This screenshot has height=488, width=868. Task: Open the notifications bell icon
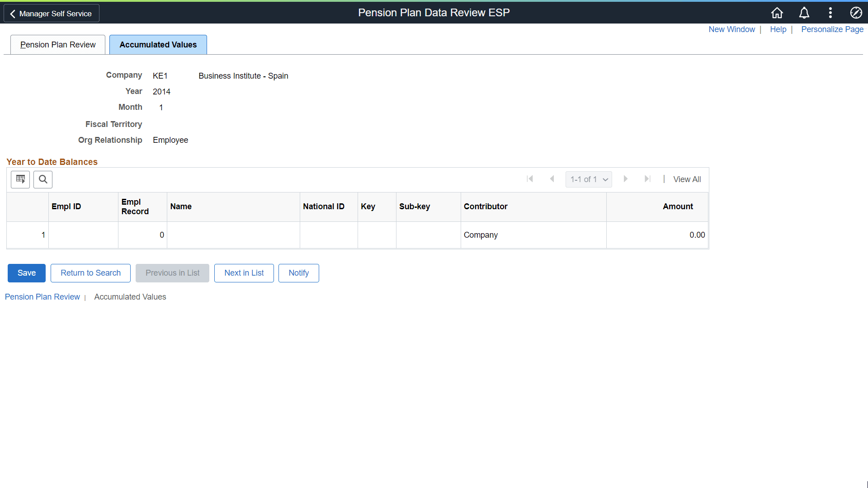point(804,13)
